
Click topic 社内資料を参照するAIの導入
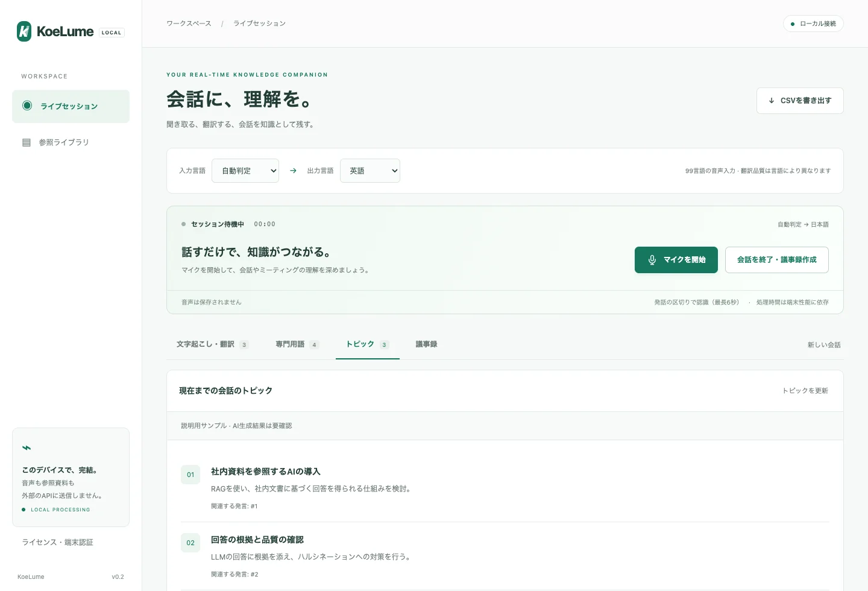(x=266, y=472)
